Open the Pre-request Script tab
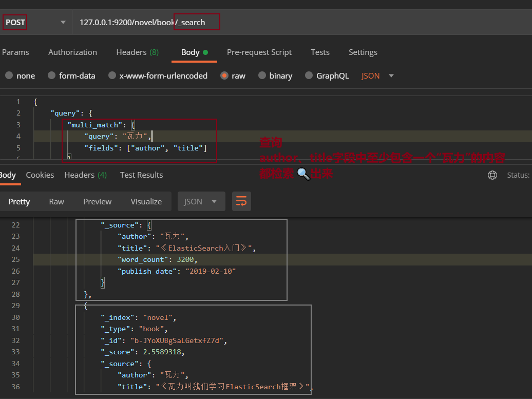The width and height of the screenshot is (532, 399). point(259,52)
